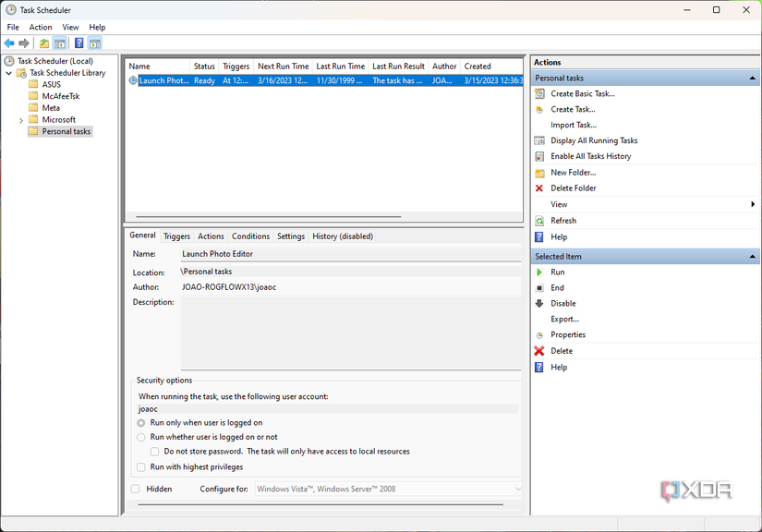The width and height of the screenshot is (762, 532).
Task: Click the red Delete task icon
Action: (539, 351)
